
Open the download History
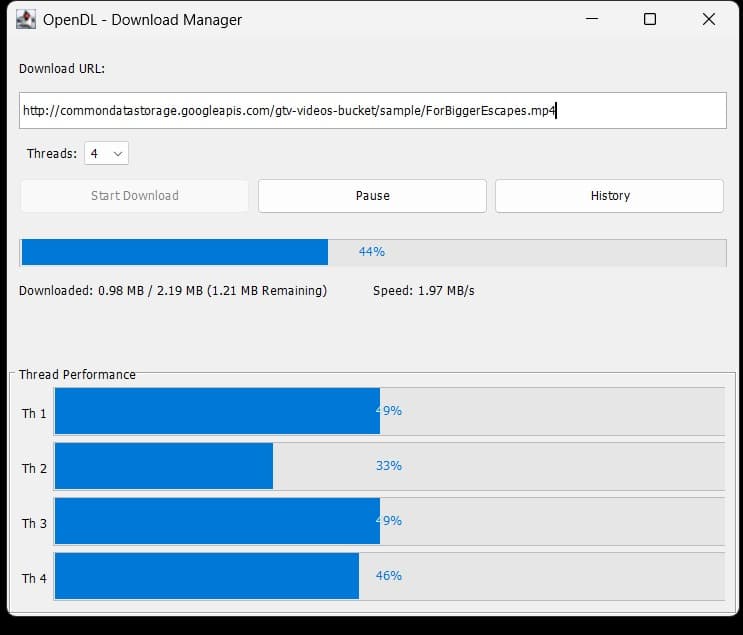[609, 196]
